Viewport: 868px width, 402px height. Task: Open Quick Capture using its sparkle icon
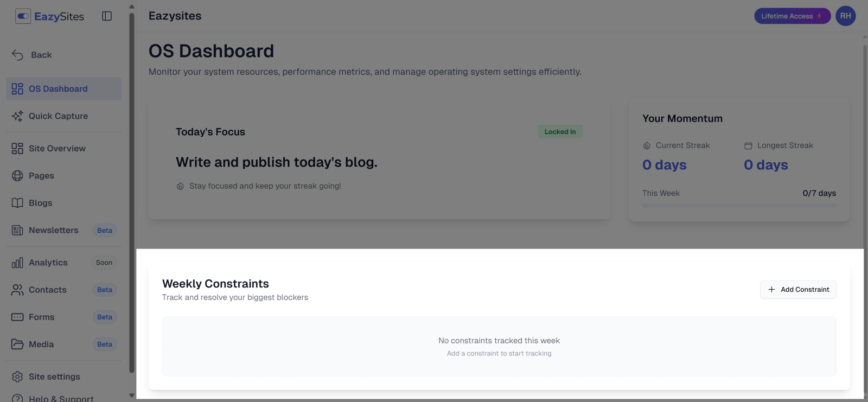[17, 116]
